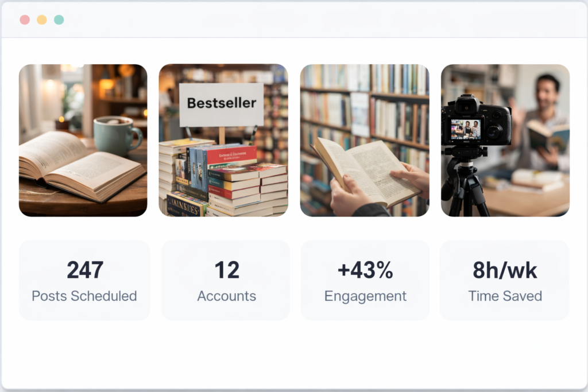Click the 247 posts count

pos(84,270)
